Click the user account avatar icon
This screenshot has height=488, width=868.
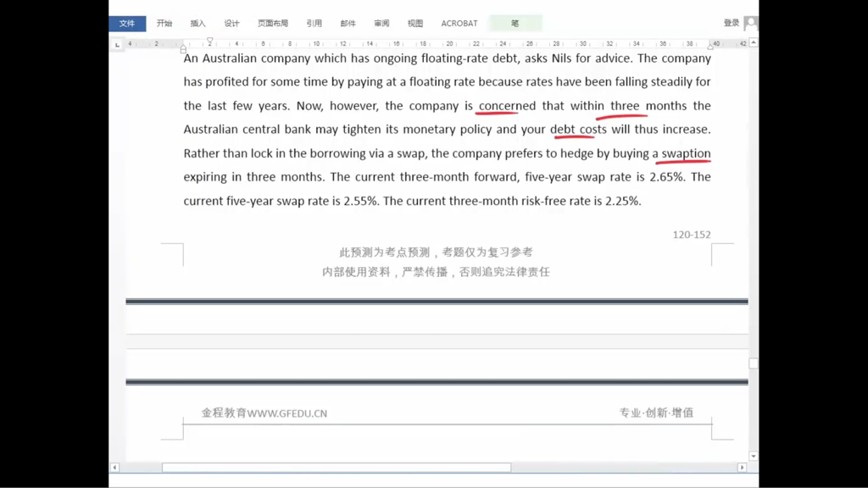tap(751, 23)
